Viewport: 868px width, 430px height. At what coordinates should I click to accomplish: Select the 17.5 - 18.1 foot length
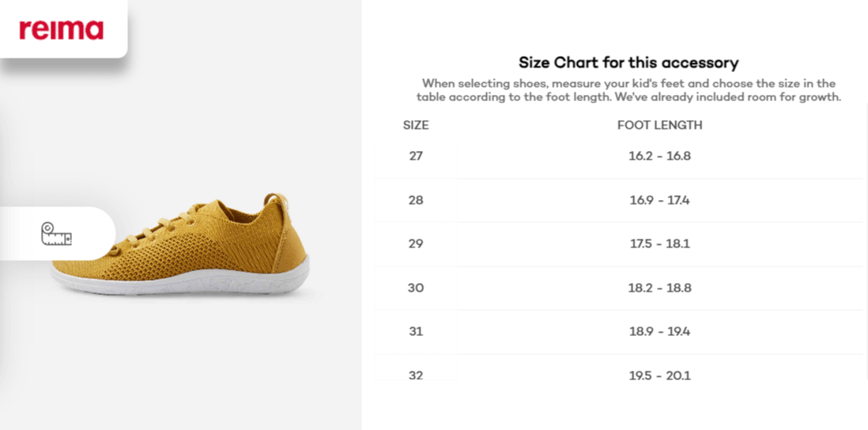click(x=659, y=244)
